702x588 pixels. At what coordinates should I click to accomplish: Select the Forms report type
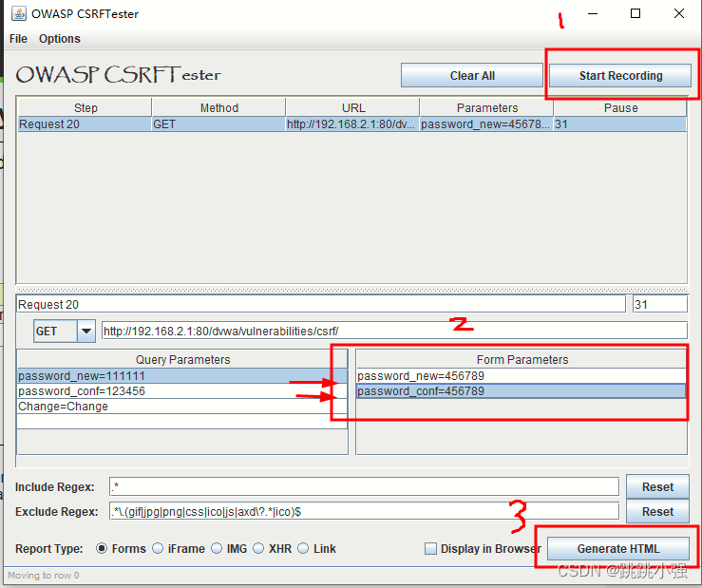point(102,549)
